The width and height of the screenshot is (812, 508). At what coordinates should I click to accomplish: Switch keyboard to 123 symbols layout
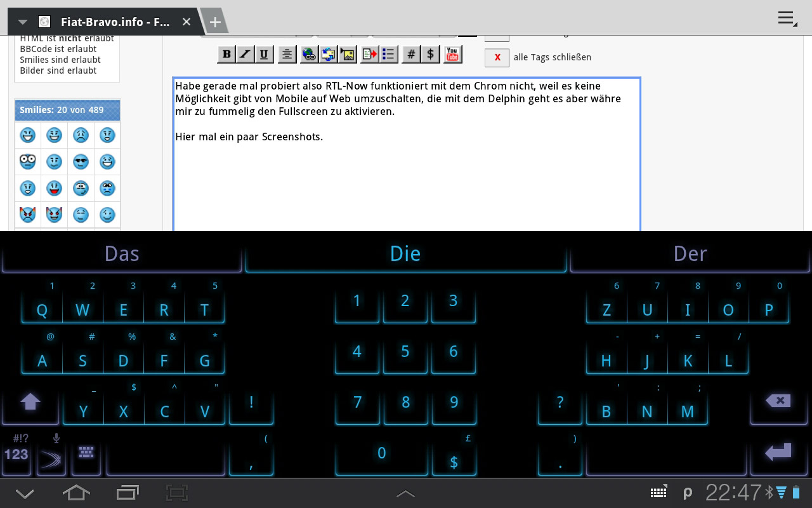click(16, 453)
